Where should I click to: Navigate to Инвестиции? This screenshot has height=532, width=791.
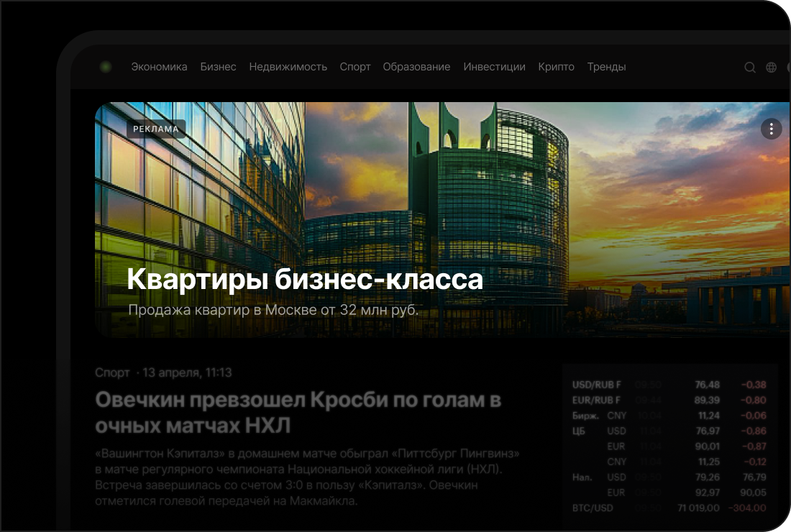coord(495,67)
